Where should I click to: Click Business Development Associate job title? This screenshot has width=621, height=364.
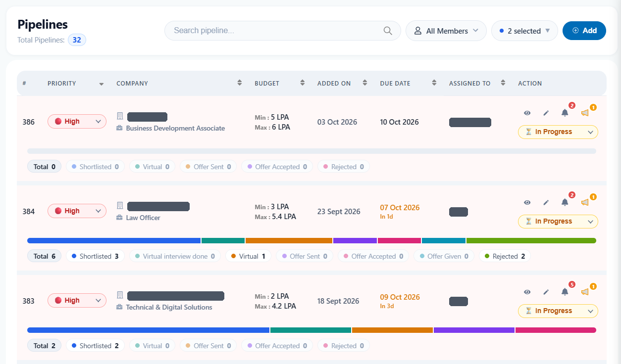coord(175,128)
